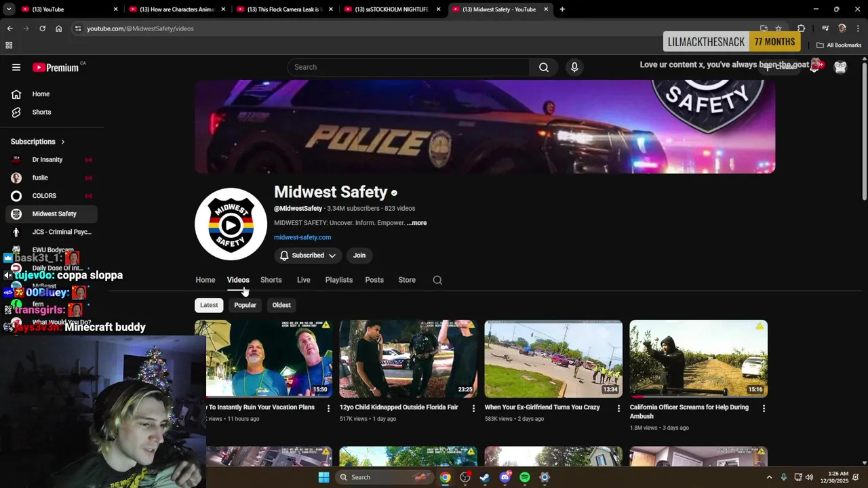Show hidden system tray icons
This screenshot has height=488, width=868.
769,477
